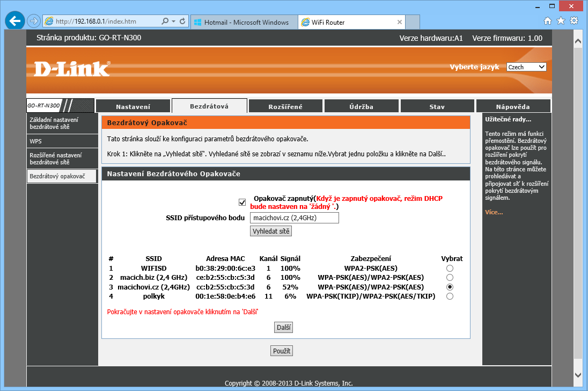Select the WIFISD network radio button

tap(450, 268)
